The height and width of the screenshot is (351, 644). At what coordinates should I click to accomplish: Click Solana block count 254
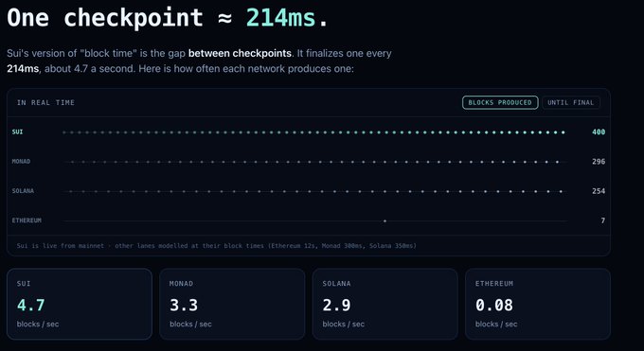[x=599, y=191]
